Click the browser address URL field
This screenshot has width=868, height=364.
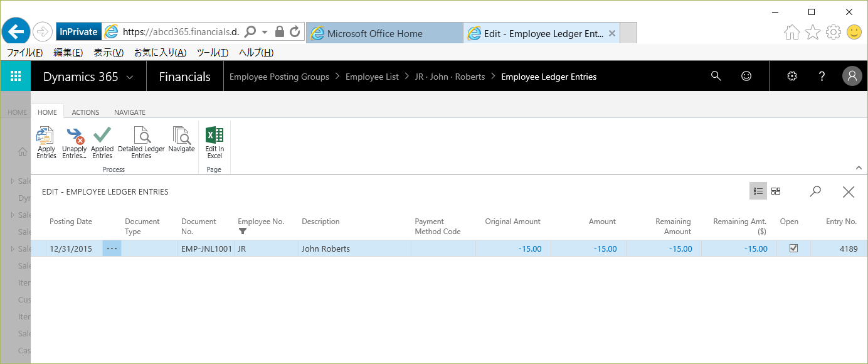pos(180,31)
